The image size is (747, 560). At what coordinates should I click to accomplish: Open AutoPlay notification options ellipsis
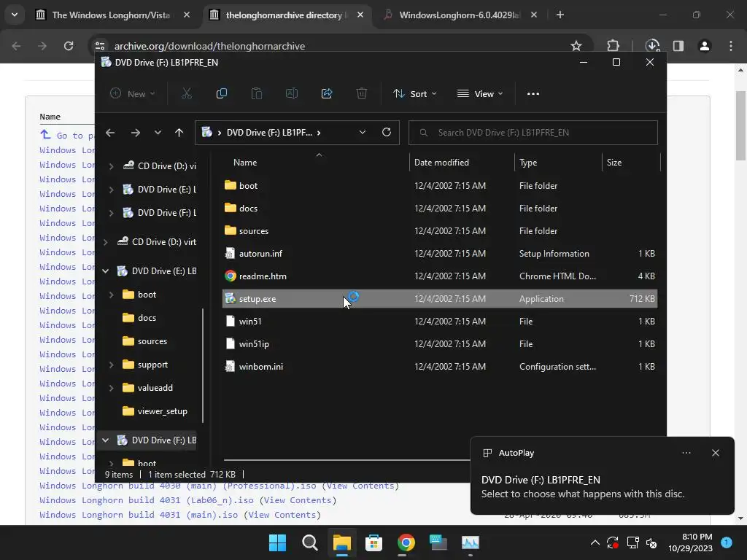coord(686,453)
